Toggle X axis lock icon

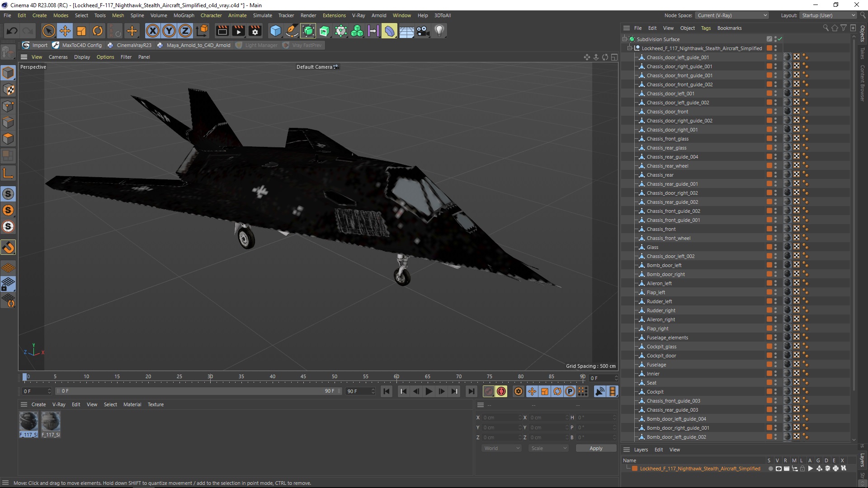pyautogui.click(x=153, y=31)
